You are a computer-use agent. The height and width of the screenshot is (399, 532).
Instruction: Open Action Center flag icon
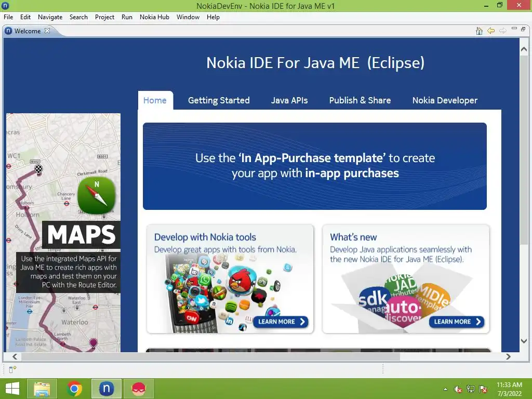point(483,389)
